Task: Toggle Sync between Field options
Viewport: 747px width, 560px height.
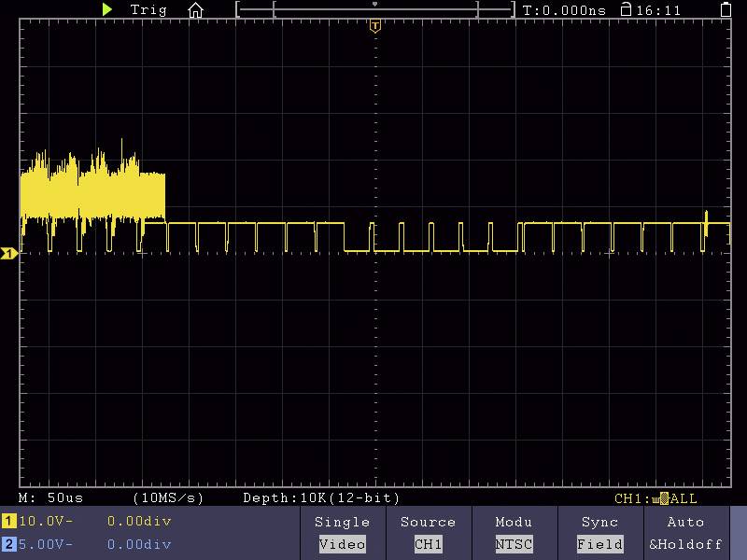Action: (600, 544)
